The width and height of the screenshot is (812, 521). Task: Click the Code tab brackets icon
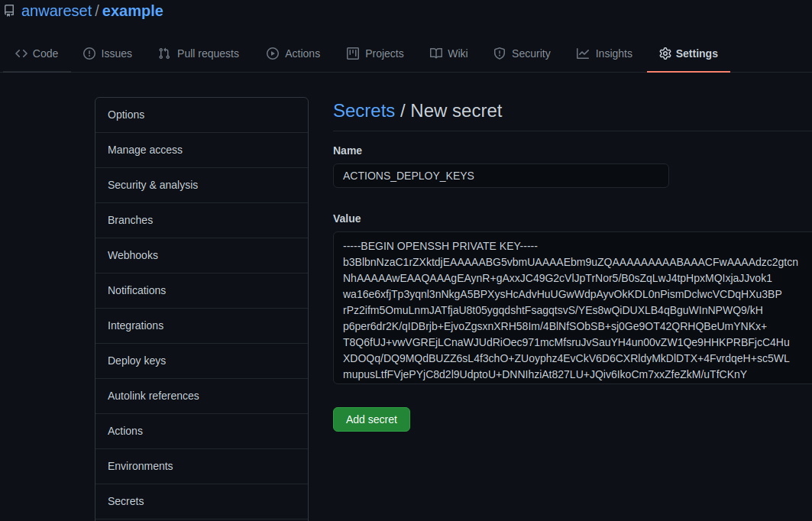click(21, 53)
